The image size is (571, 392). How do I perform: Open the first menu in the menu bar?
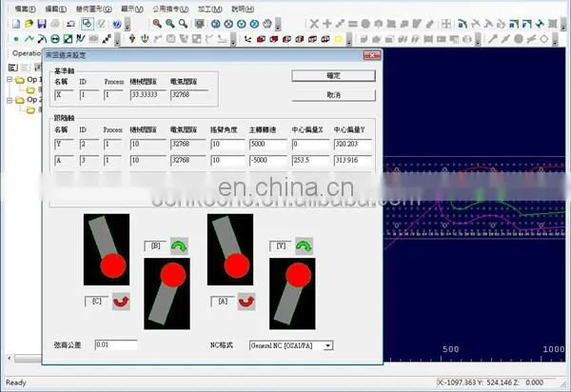(x=25, y=9)
